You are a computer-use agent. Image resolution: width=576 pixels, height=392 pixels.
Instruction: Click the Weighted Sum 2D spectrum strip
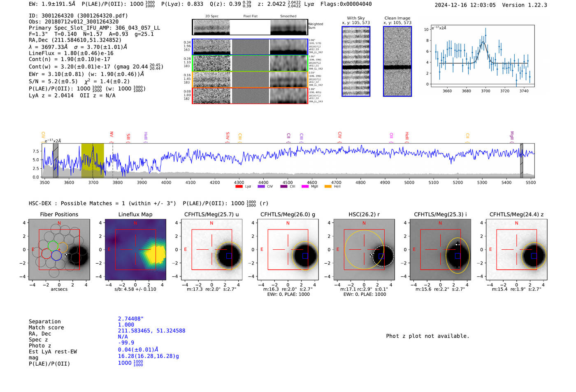pos(250,27)
